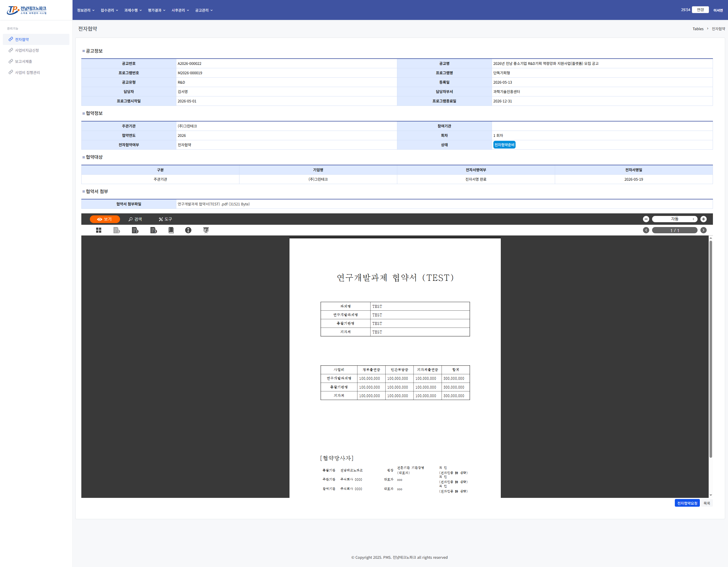Select the two-page layout icon
This screenshot has width=728, height=567.
tap(135, 230)
